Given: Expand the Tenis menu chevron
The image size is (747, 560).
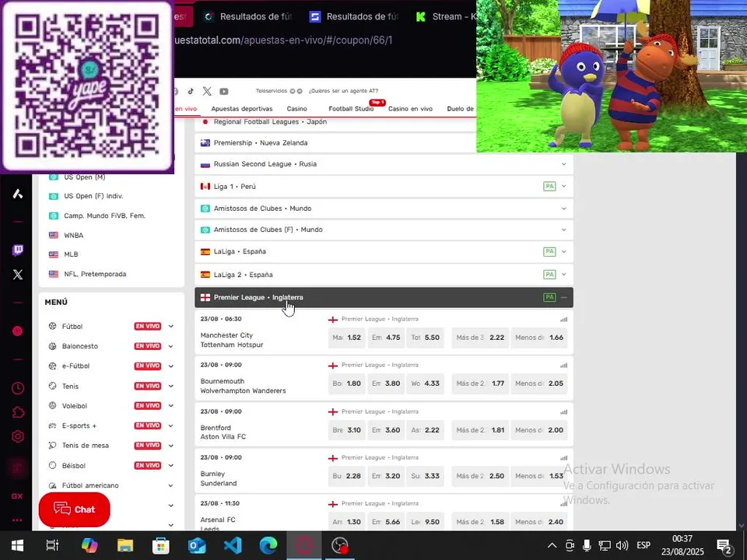Looking at the screenshot, I should [x=170, y=387].
